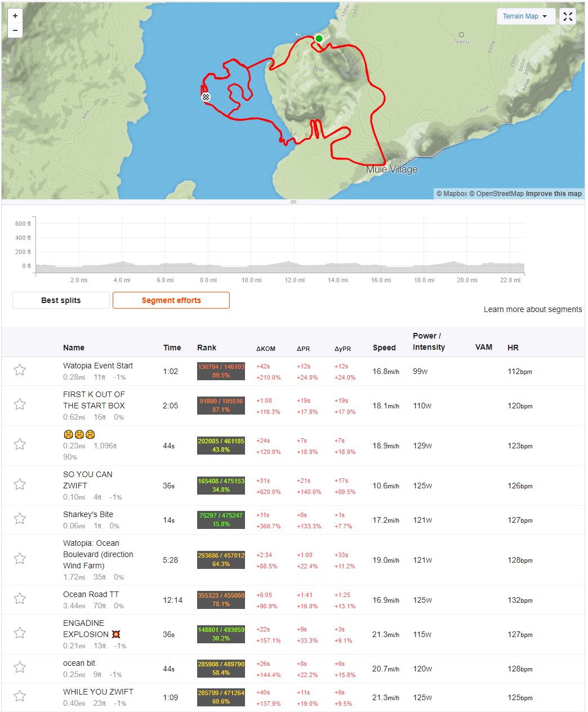Star the FIRST K OUT OF THE START BOX segment

point(20,404)
